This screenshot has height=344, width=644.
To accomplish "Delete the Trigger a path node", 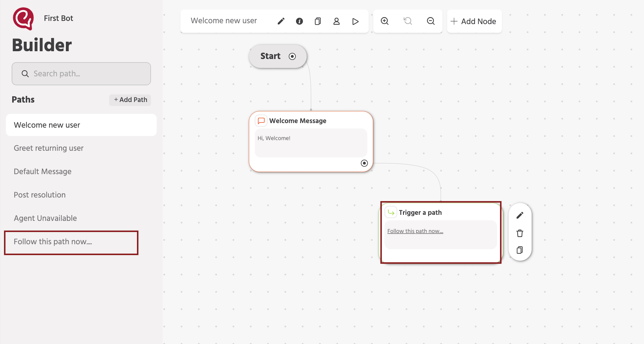I will click(520, 233).
